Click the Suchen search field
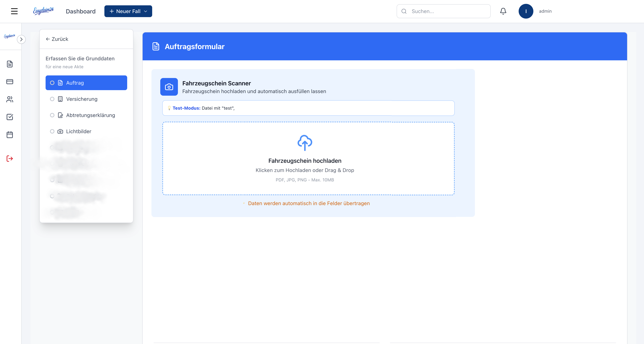Image resolution: width=644 pixels, height=344 pixels. point(443,11)
